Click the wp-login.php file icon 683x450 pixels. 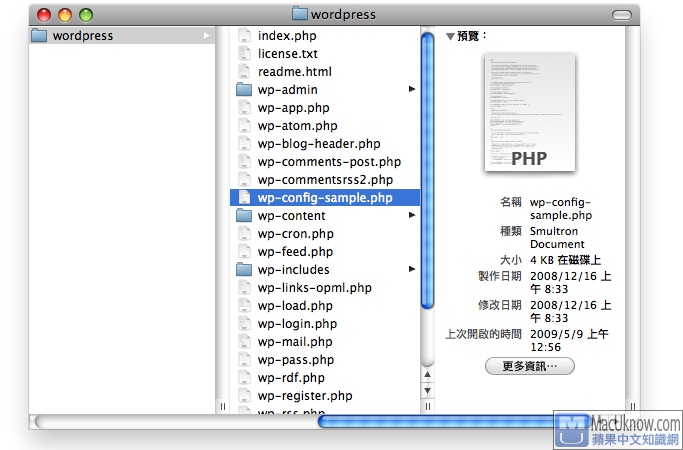click(243, 324)
